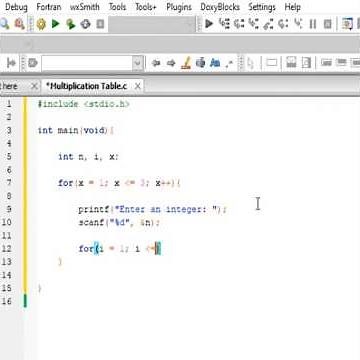Open the Tools+ menu

point(146,7)
